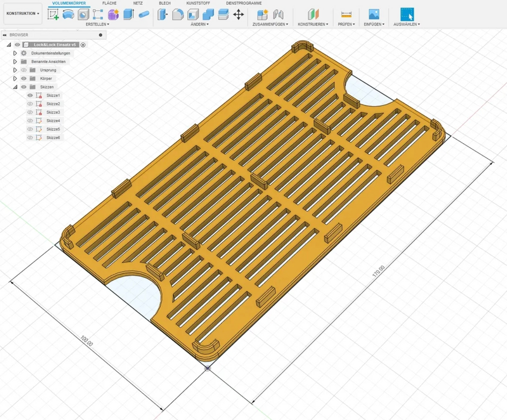This screenshot has height=420, width=507.
Task: Activate the Move/Copy arrows icon
Action: [239, 14]
